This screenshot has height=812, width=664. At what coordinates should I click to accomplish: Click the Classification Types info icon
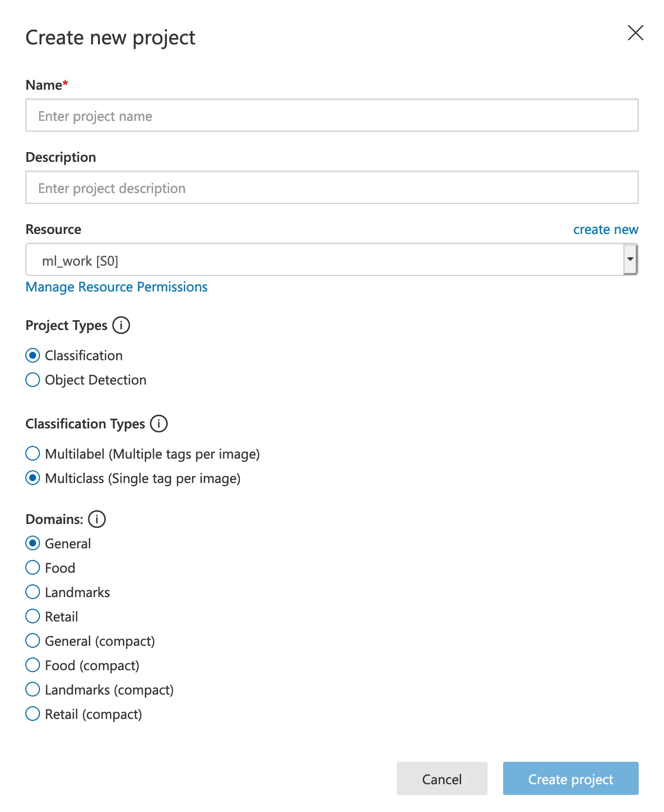[x=158, y=424]
